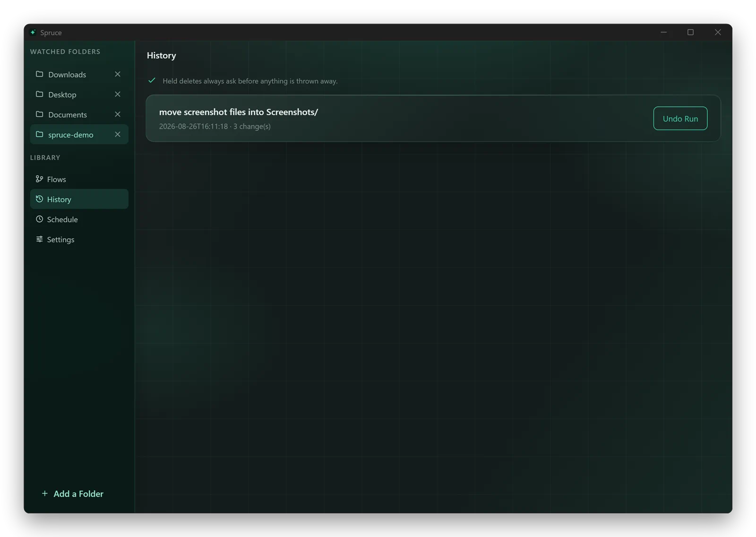Image resolution: width=756 pixels, height=537 pixels.
Task: Close the Spruce window
Action: click(718, 32)
